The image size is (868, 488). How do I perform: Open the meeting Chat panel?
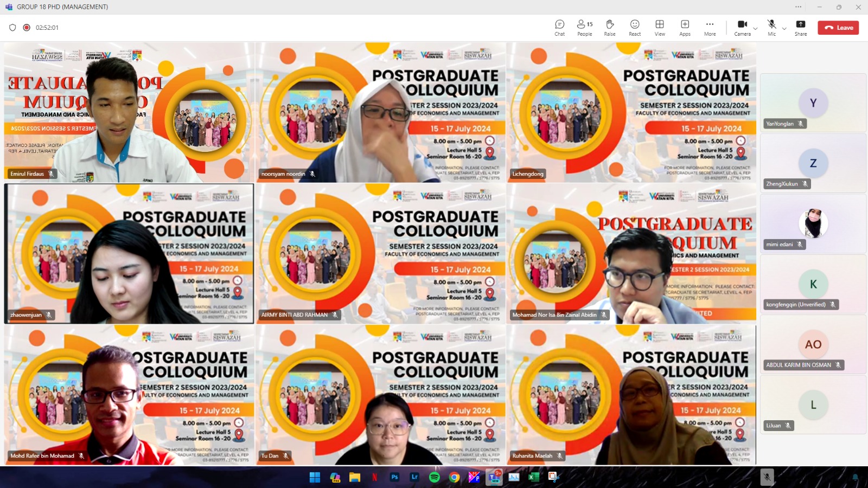(x=559, y=28)
